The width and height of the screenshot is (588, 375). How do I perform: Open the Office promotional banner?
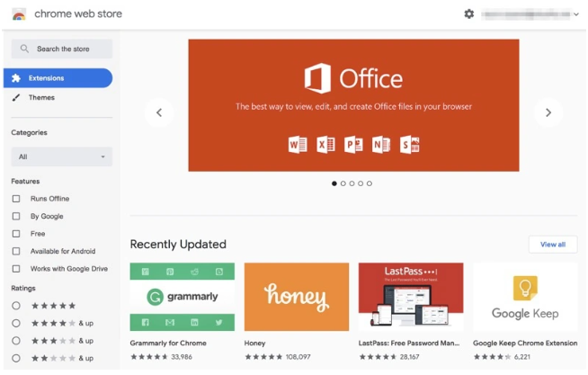[x=353, y=105]
